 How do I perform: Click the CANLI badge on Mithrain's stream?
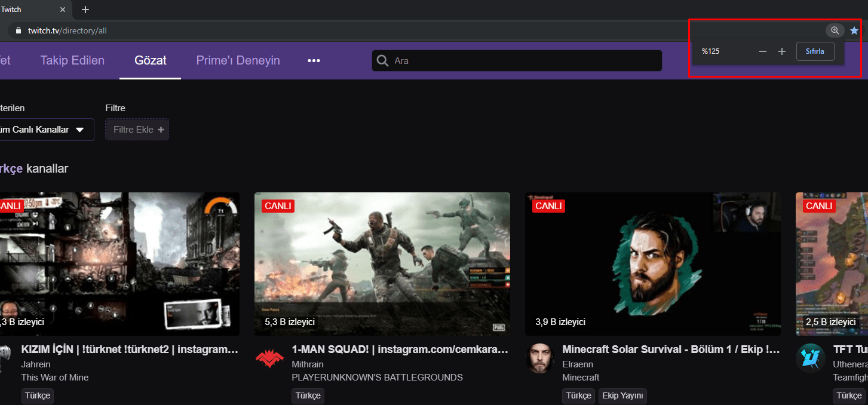278,205
